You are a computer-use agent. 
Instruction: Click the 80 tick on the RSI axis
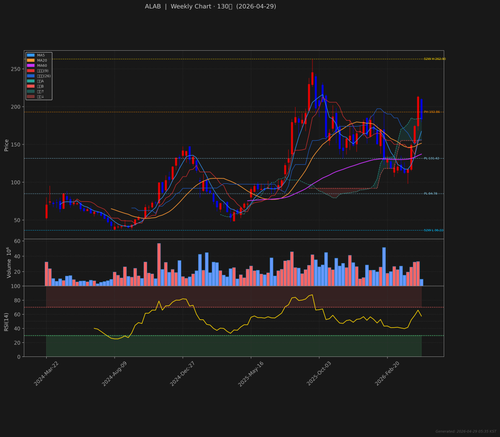[17, 301]
